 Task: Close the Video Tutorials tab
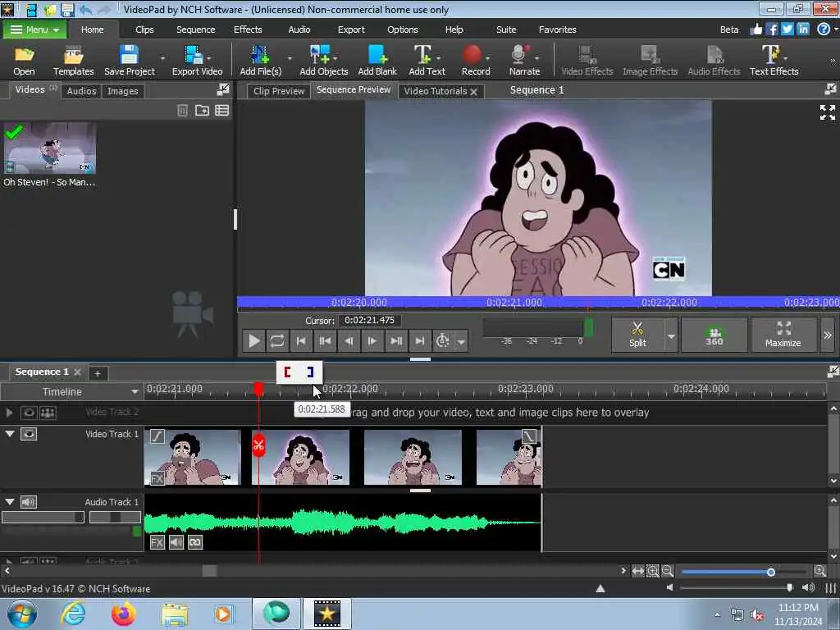[x=473, y=92]
